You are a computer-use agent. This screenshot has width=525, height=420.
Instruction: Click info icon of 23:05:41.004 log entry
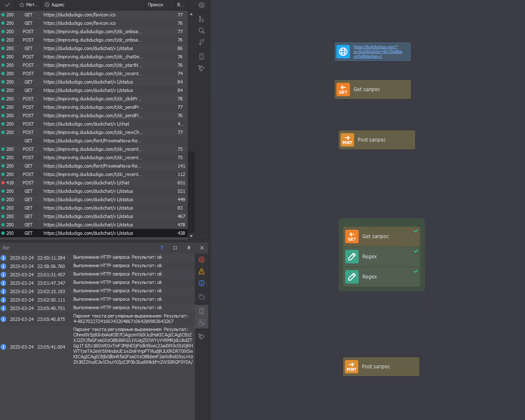(x=3, y=347)
